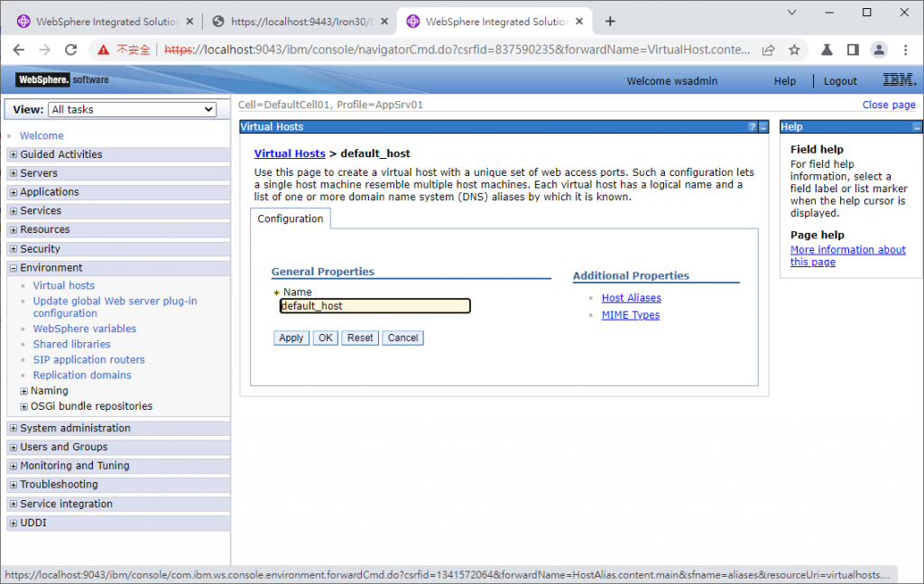Viewport: 924px width, 584px height.
Task: Click the not-secure warning triangle icon
Action: pos(103,50)
